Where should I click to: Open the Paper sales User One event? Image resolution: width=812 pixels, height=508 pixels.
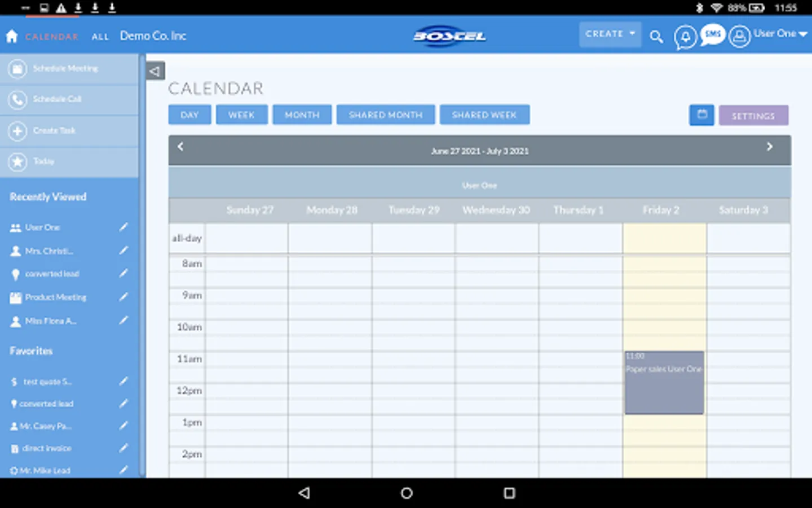tap(664, 382)
